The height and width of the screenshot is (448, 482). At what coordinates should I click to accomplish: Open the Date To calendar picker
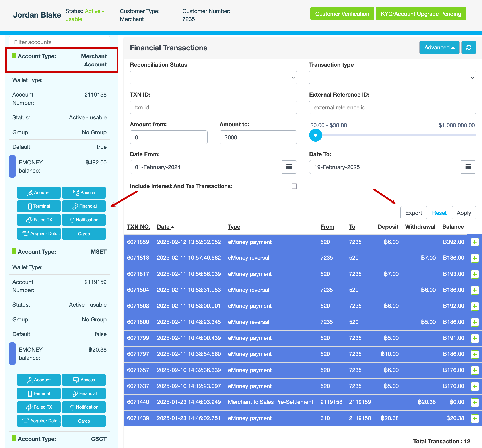pyautogui.click(x=468, y=167)
